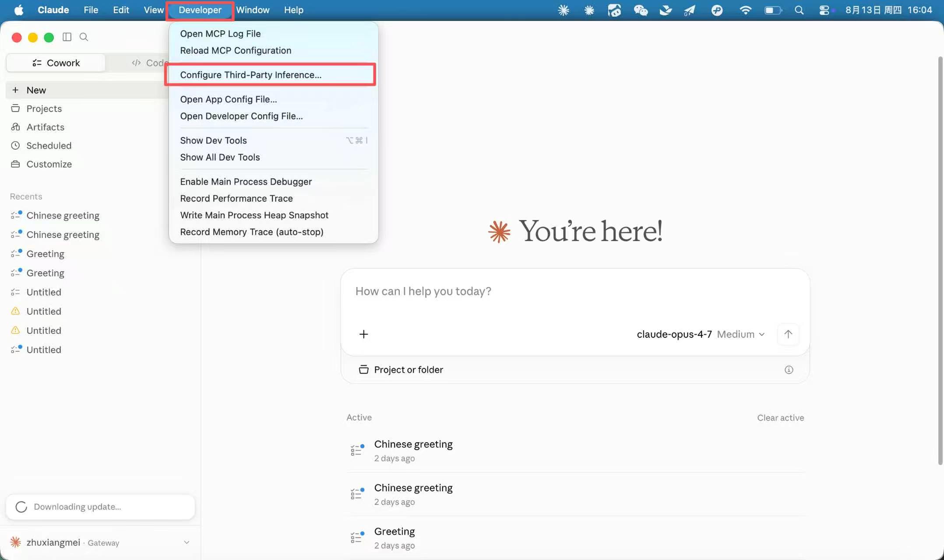Choose Open MCP Log File

pyautogui.click(x=274, y=34)
